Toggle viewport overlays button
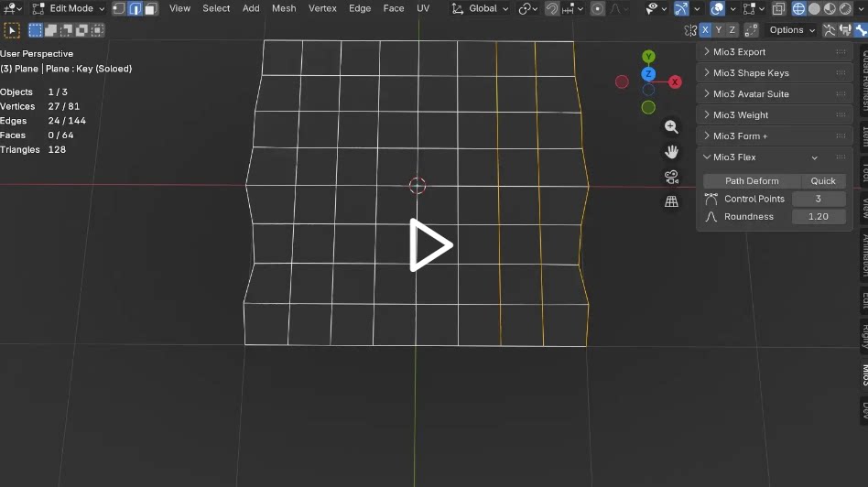The image size is (868, 487). click(x=718, y=8)
